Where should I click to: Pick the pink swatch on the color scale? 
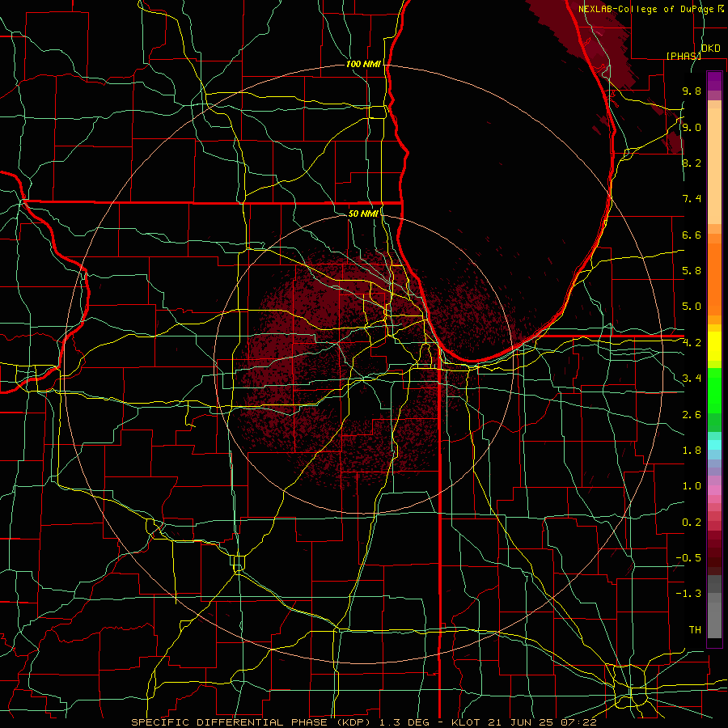pyautogui.click(x=714, y=490)
